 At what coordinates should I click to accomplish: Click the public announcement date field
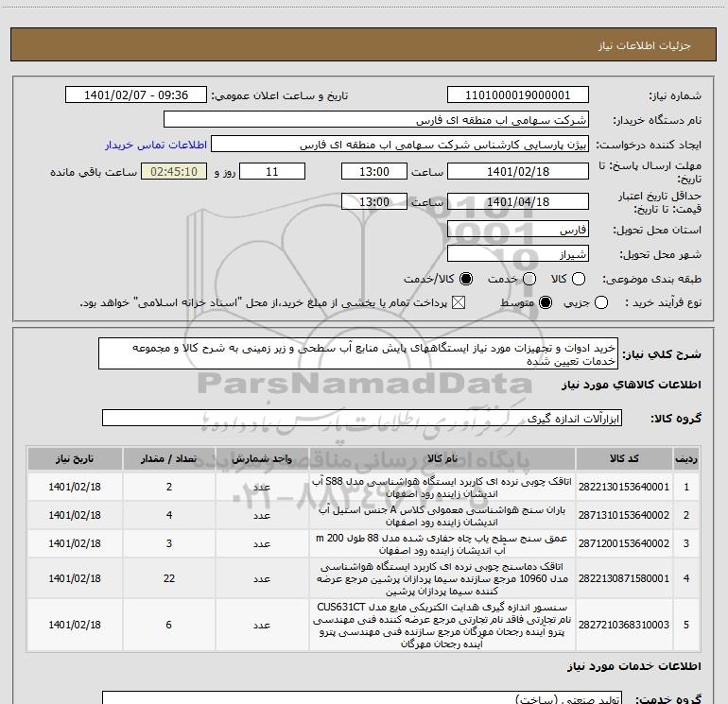pyautogui.click(x=136, y=95)
